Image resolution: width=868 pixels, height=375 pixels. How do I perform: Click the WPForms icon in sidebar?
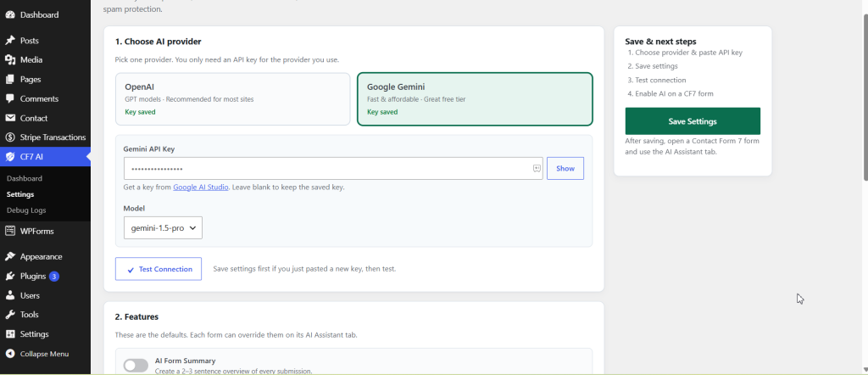click(x=10, y=231)
